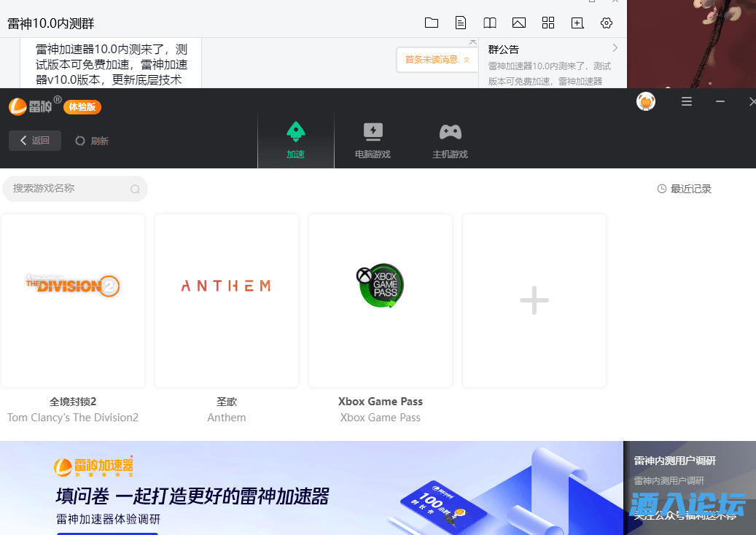Select The Division 2 game card
Screen dimensions: 756x535
(73, 300)
